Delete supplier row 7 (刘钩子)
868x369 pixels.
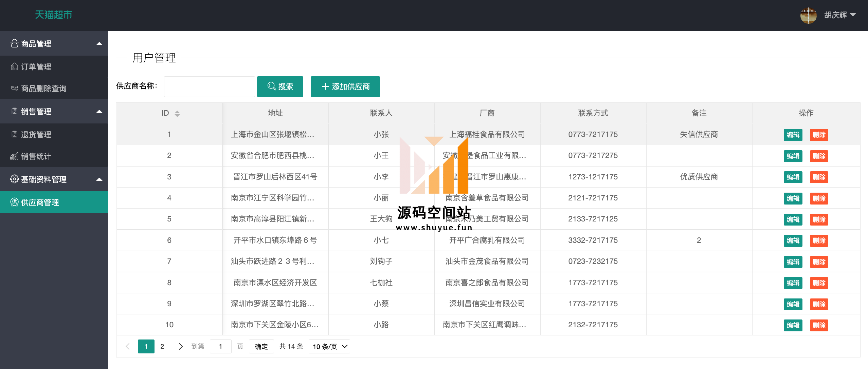coord(819,262)
